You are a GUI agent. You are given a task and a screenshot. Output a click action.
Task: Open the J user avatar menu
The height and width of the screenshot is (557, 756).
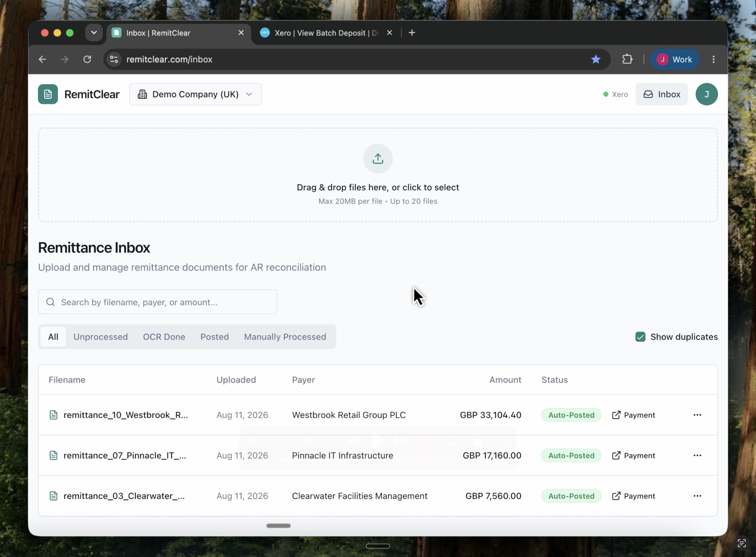(x=707, y=94)
